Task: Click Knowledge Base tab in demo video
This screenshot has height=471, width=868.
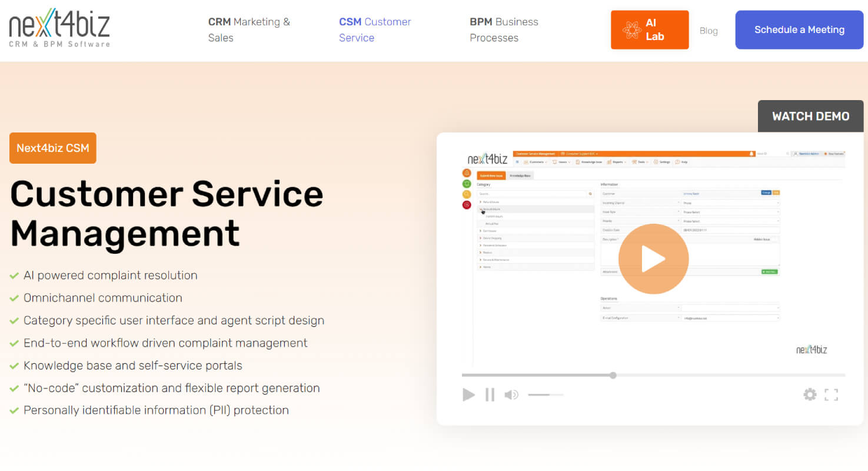Action: [x=520, y=175]
